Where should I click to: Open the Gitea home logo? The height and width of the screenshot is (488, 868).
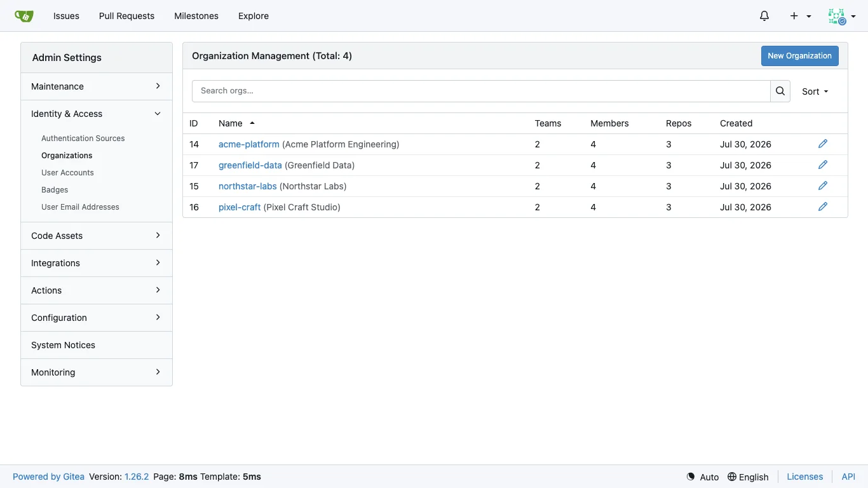[x=24, y=16]
